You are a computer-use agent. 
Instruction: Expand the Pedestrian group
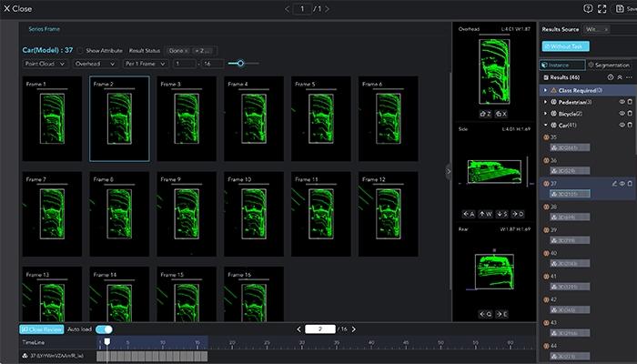click(546, 102)
